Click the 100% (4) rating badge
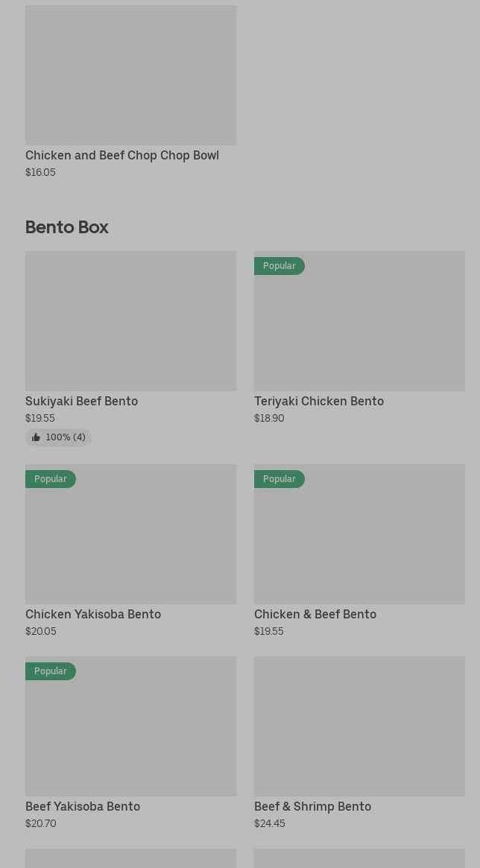 coord(59,437)
